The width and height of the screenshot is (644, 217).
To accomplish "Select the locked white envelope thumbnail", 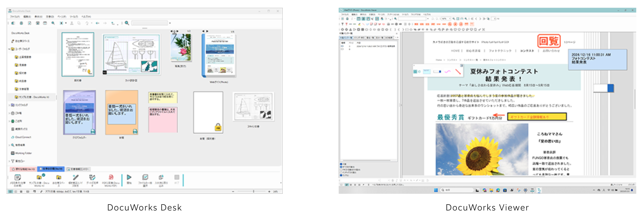I will click(208, 112).
